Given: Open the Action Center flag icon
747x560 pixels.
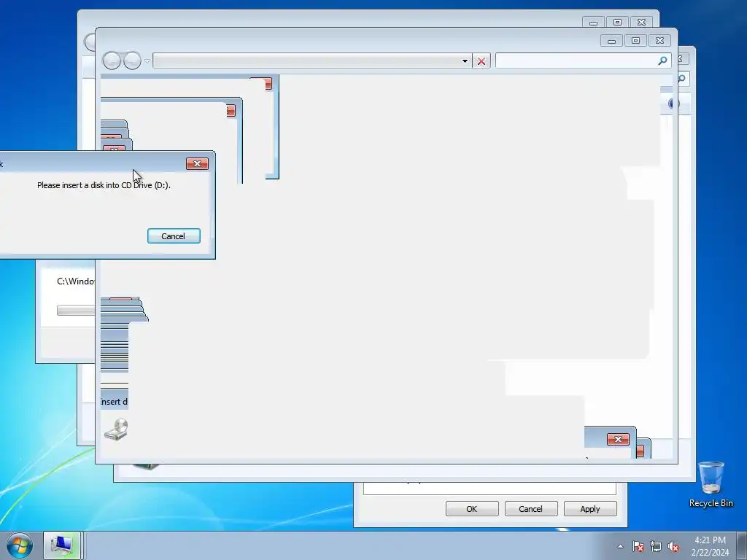Looking at the screenshot, I should tap(638, 546).
